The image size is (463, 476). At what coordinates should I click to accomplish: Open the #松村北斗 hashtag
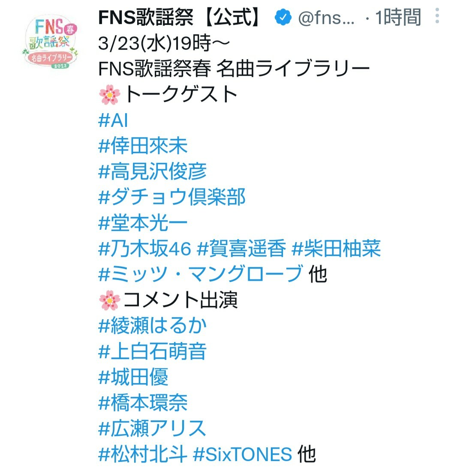tap(143, 455)
